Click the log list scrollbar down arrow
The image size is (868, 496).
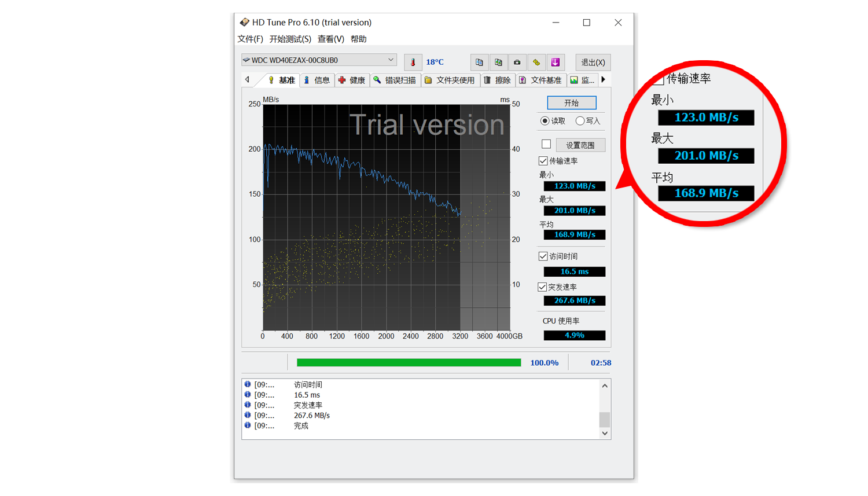(x=605, y=433)
